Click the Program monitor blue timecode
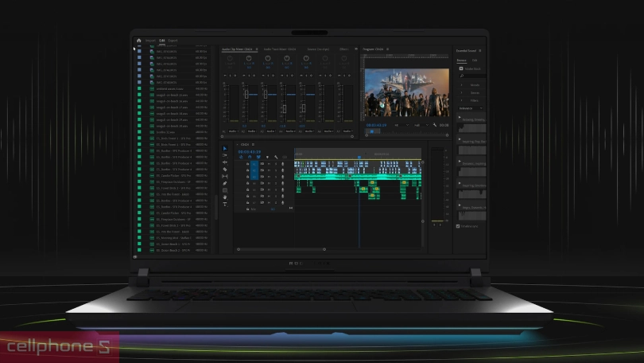This screenshot has width=644, height=363. tap(376, 125)
